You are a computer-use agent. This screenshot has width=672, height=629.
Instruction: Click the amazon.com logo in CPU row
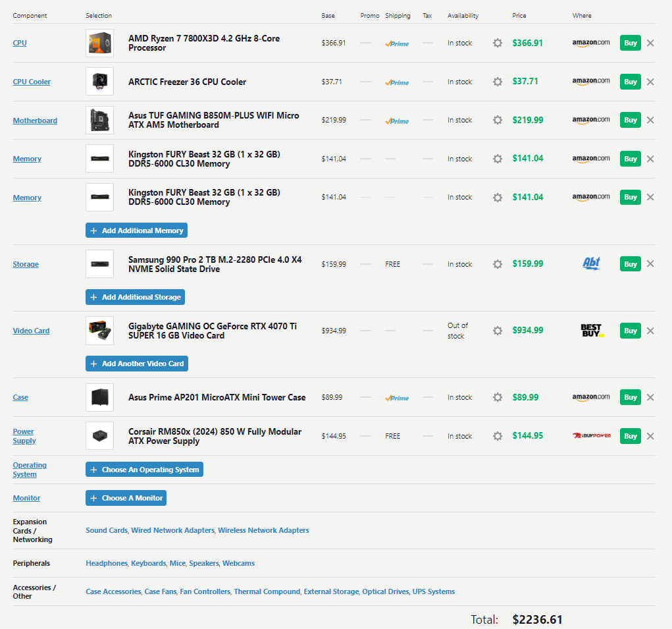click(591, 43)
